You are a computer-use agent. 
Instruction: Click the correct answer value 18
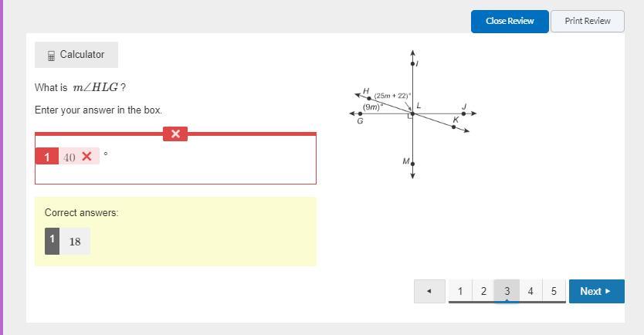[x=75, y=242]
